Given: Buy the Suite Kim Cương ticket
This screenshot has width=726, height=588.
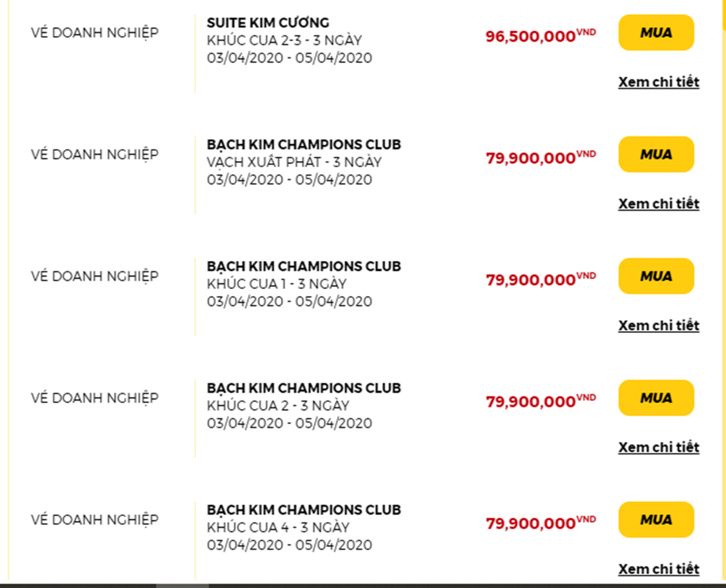Looking at the screenshot, I should 656,33.
